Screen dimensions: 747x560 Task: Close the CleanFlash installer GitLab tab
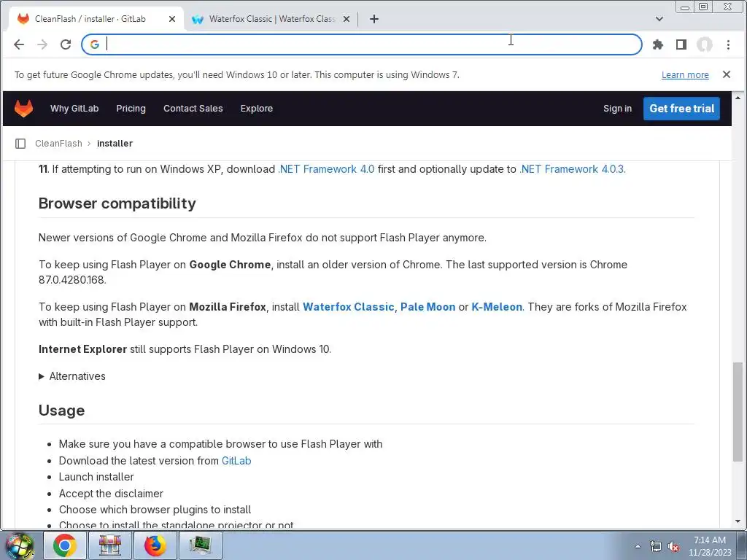click(x=172, y=19)
